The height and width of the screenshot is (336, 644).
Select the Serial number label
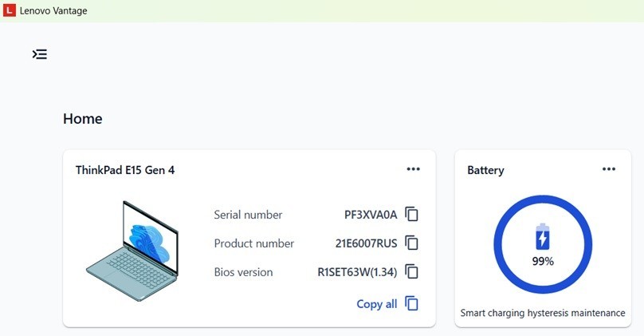click(248, 215)
